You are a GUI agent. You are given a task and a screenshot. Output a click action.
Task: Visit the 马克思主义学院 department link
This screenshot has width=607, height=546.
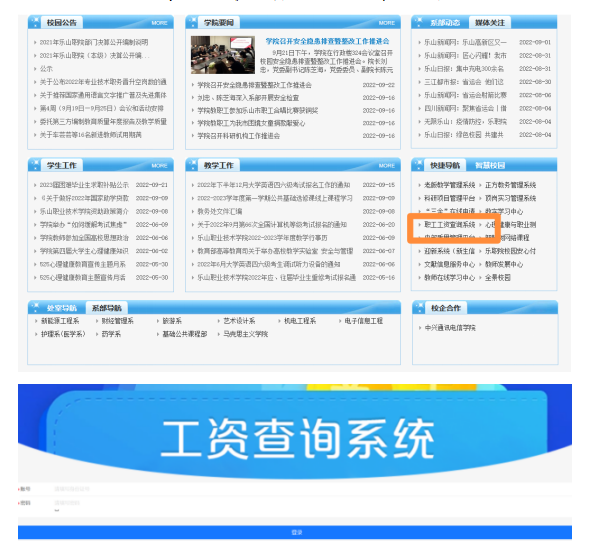click(x=245, y=334)
